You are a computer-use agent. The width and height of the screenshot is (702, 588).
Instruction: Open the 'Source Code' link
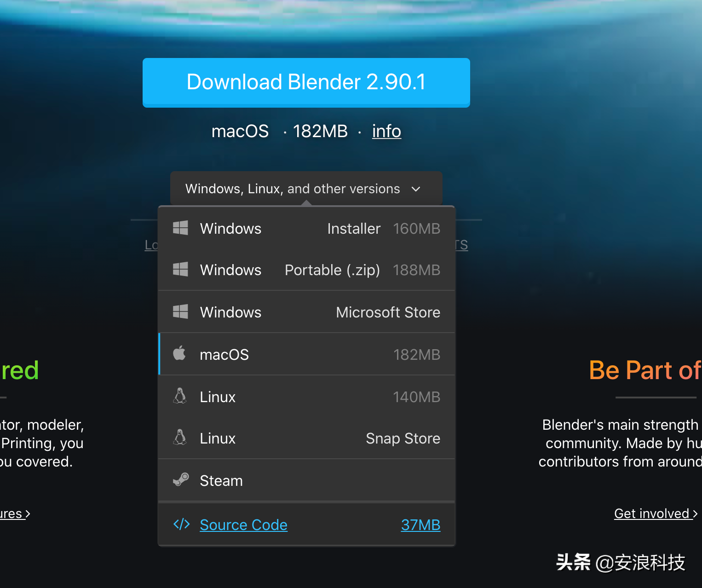[243, 525]
